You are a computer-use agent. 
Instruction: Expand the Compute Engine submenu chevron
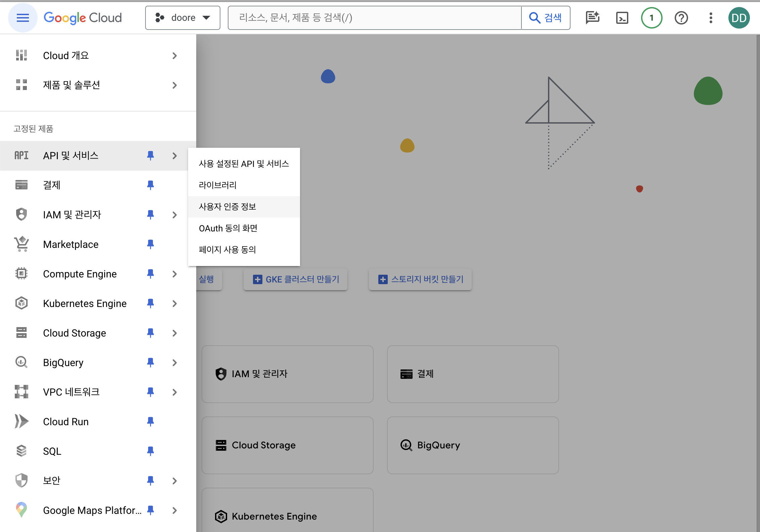coord(174,274)
